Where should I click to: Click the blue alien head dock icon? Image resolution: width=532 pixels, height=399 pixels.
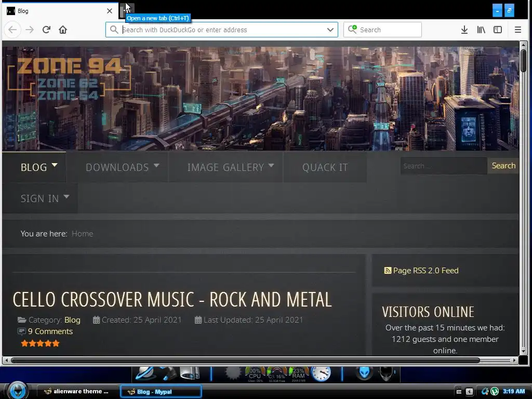click(364, 373)
